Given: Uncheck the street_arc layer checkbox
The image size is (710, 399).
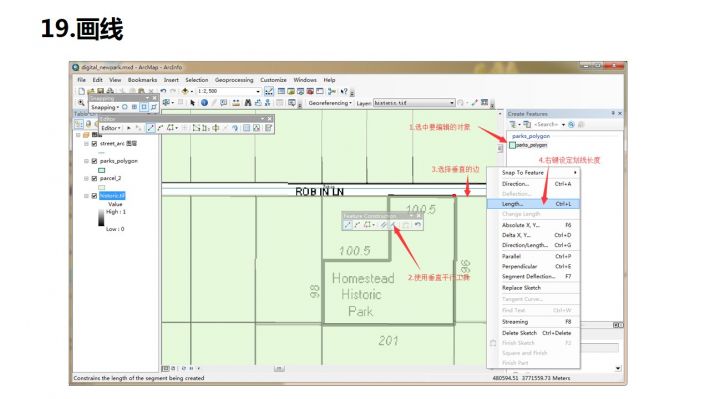Looking at the screenshot, I should (x=94, y=144).
